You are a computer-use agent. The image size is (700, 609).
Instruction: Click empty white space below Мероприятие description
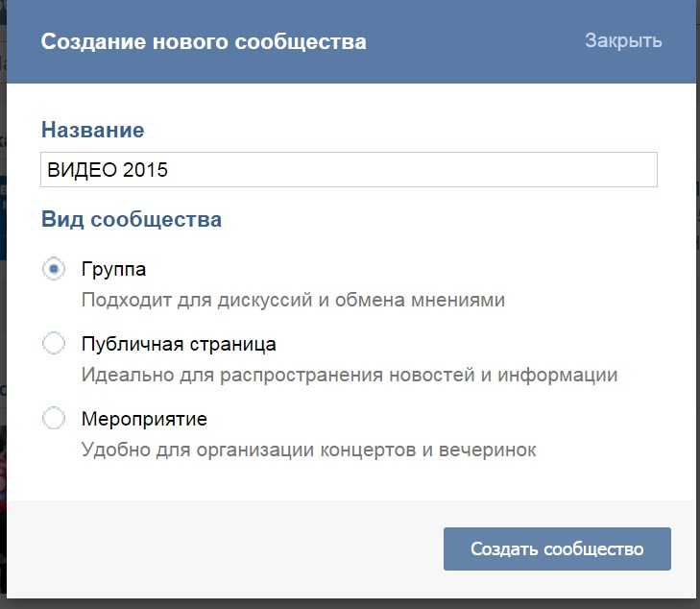[x=349, y=481]
